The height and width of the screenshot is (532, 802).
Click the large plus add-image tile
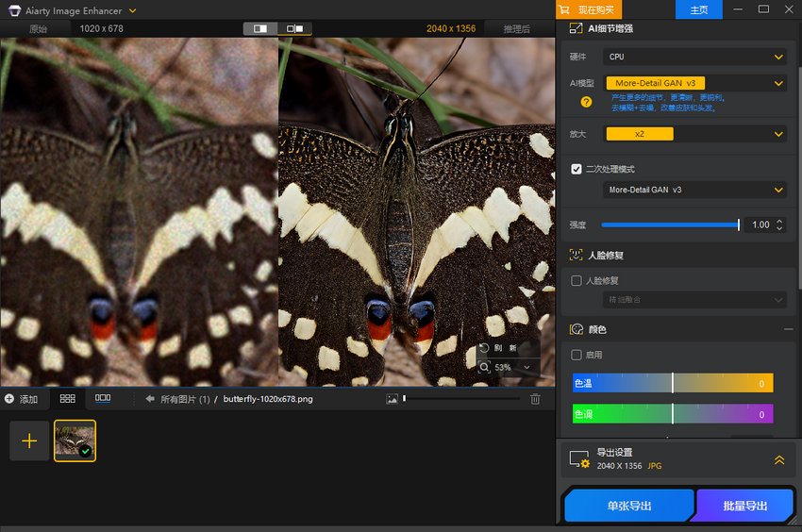pos(29,441)
